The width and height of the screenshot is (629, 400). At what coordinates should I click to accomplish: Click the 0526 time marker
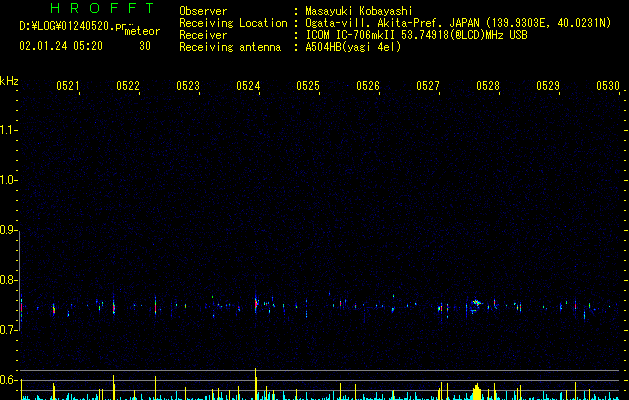coord(368,85)
